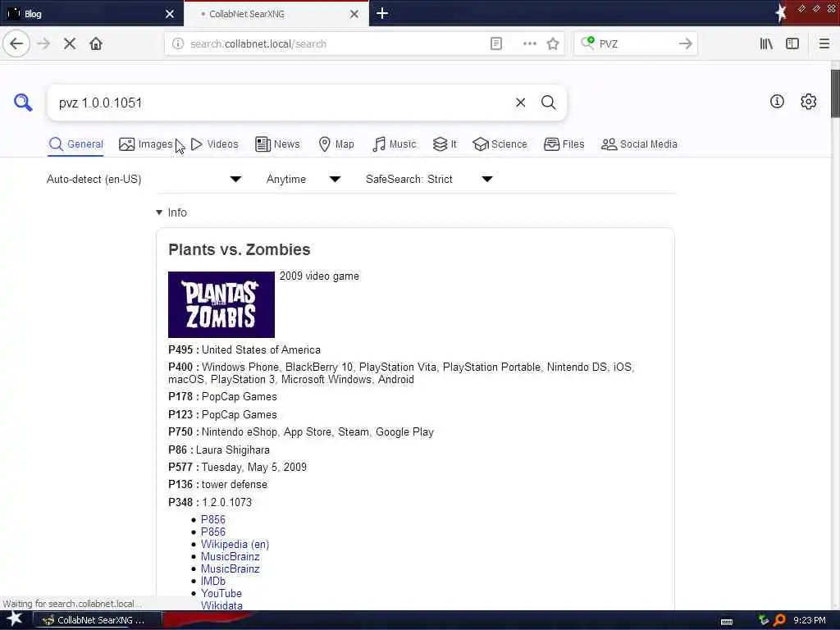The height and width of the screenshot is (630, 840).
Task: Switch to News category
Action: (x=277, y=144)
